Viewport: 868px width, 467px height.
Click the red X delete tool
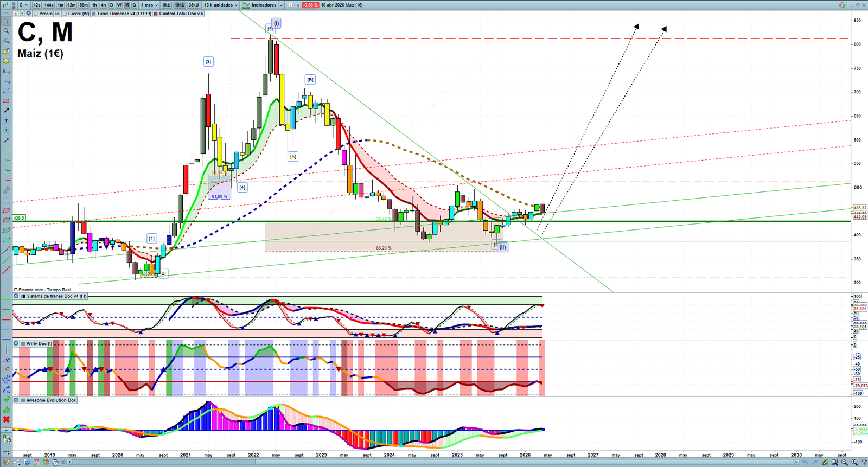pyautogui.click(x=6, y=419)
